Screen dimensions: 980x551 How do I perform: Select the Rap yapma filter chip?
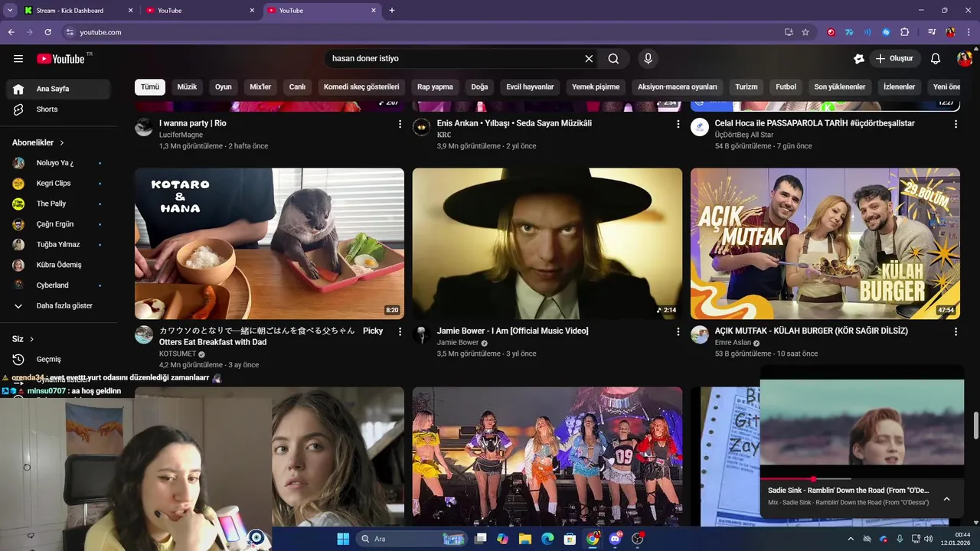point(435,87)
